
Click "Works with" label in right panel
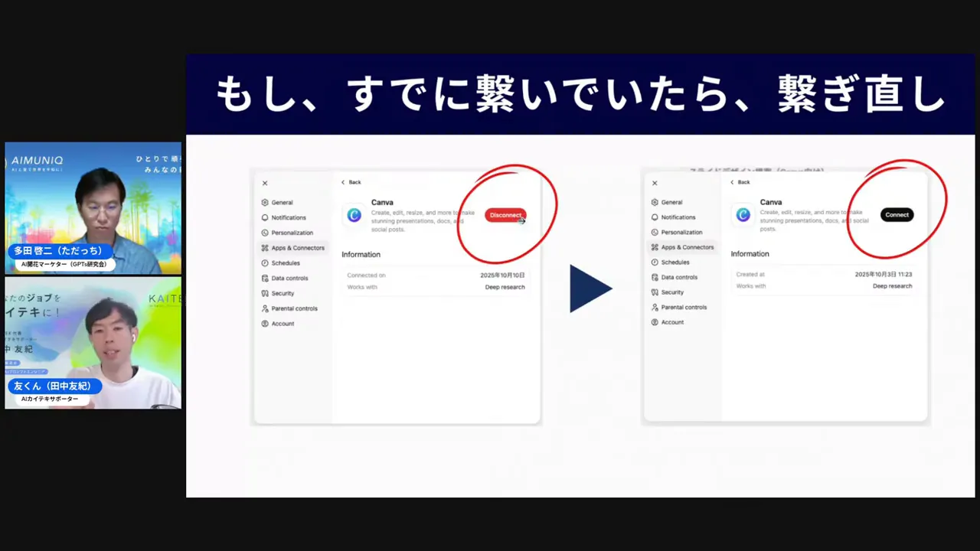(x=751, y=286)
